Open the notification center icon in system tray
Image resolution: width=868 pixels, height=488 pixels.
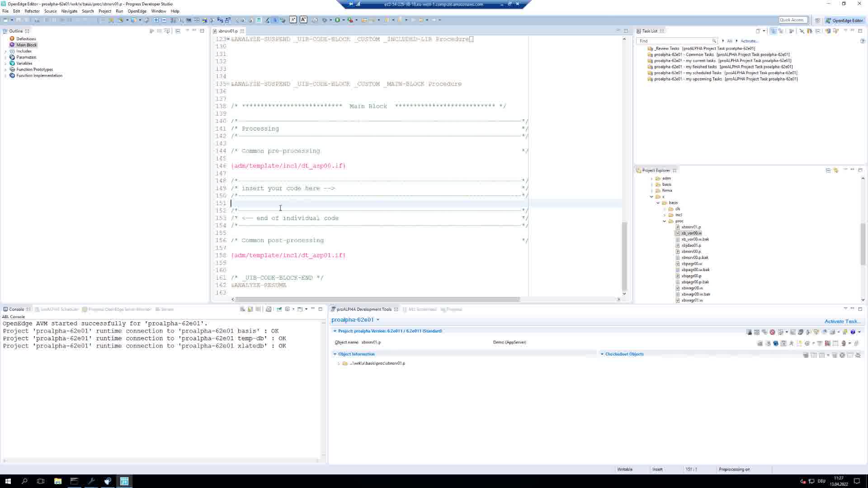click(x=857, y=481)
